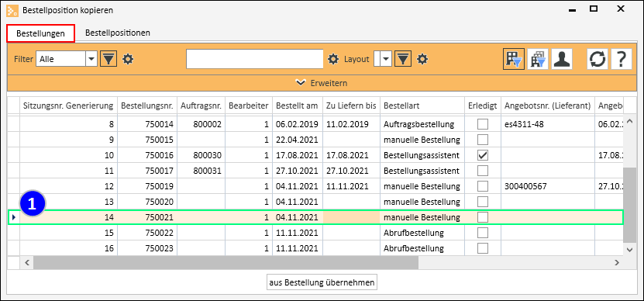Click into the search input field
This screenshot has width=644, height=301.
tap(255, 59)
